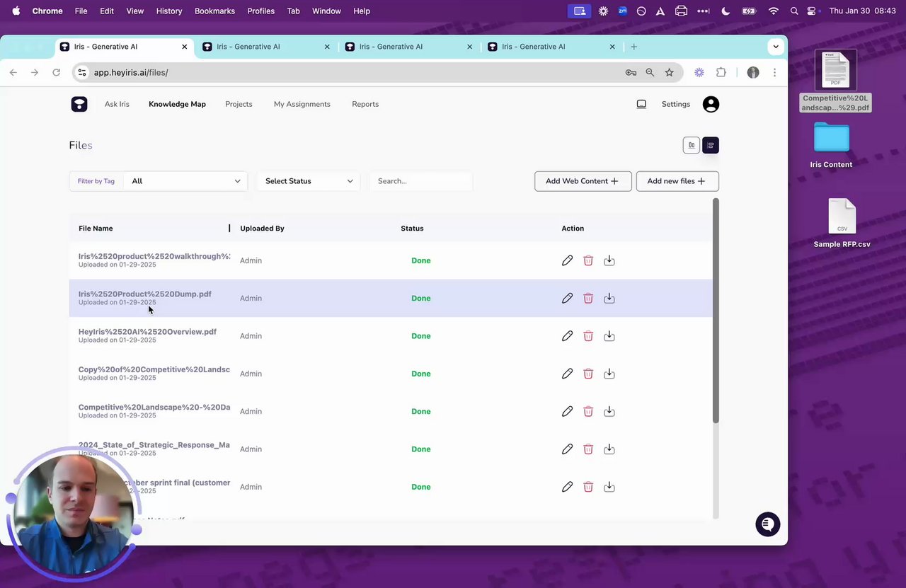Open My Assignments
This screenshot has height=588, width=906.
pyautogui.click(x=302, y=104)
